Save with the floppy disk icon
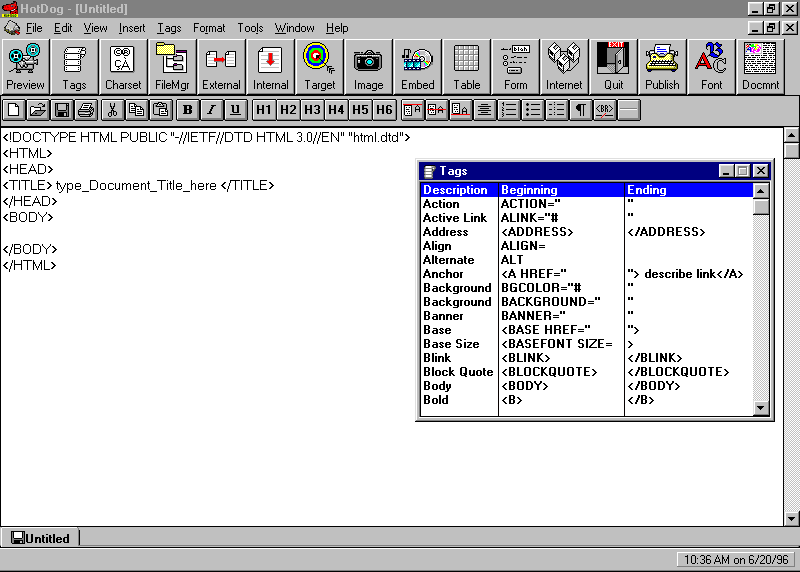 [62, 110]
